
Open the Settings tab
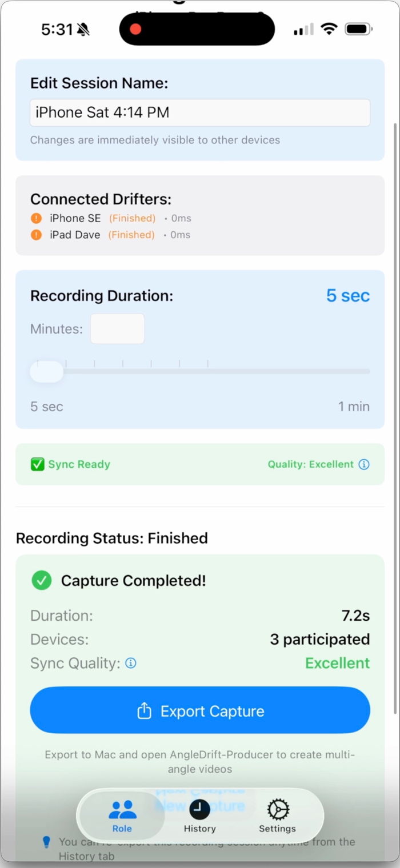pos(277,816)
